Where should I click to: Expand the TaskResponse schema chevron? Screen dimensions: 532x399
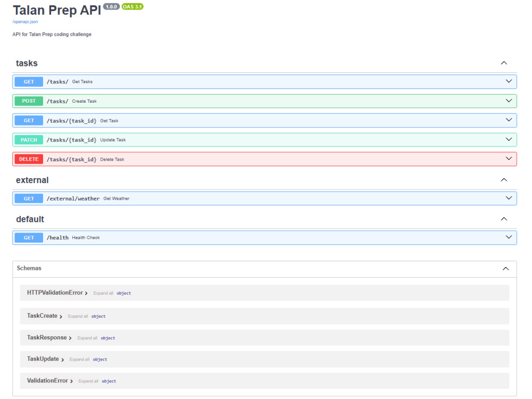(70, 338)
